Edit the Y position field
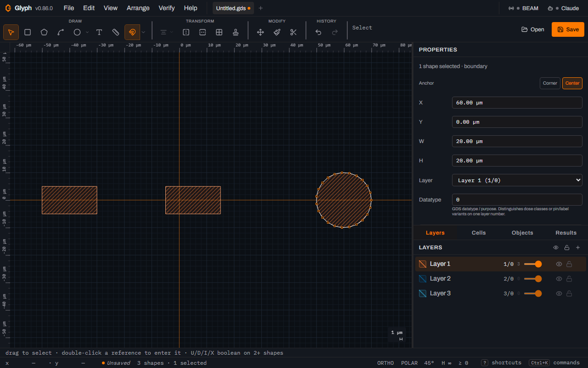 (517, 122)
